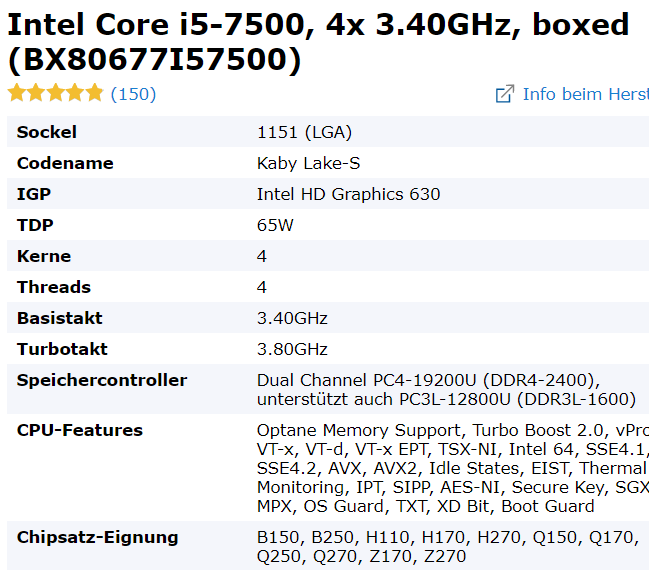Image resolution: width=649 pixels, height=570 pixels.
Task: Click the Intel HD Graphics 630 value
Action: (x=348, y=194)
